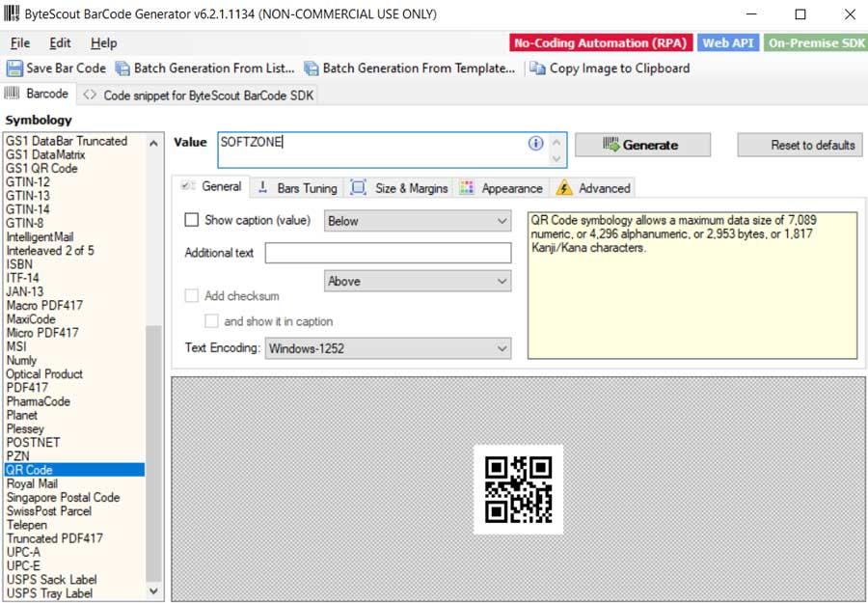
Task: Select Interleaved 2 of 5 symbology
Action: tap(50, 250)
